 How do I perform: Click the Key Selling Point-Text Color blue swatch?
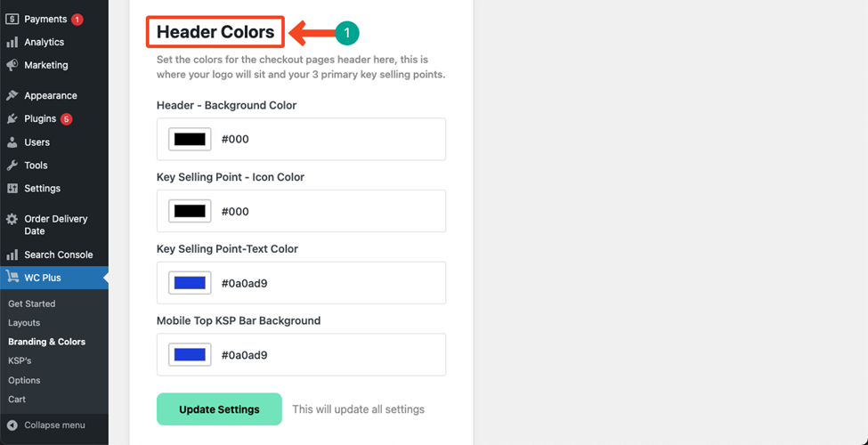190,283
